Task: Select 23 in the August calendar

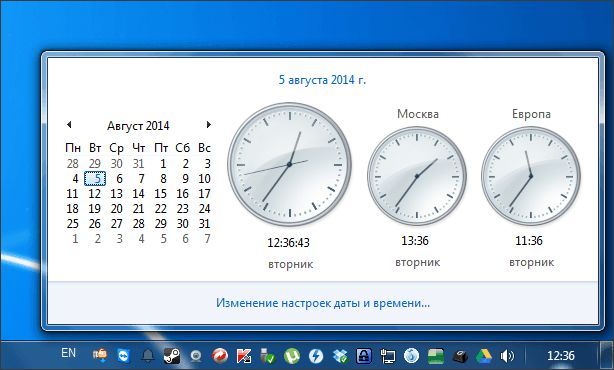Action: click(x=182, y=209)
